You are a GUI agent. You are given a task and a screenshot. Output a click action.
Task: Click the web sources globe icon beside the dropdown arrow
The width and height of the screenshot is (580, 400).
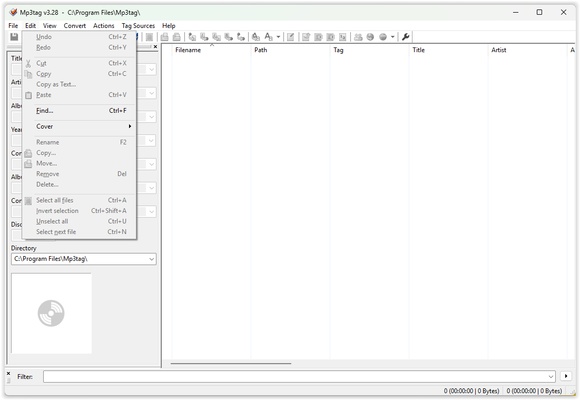point(383,37)
